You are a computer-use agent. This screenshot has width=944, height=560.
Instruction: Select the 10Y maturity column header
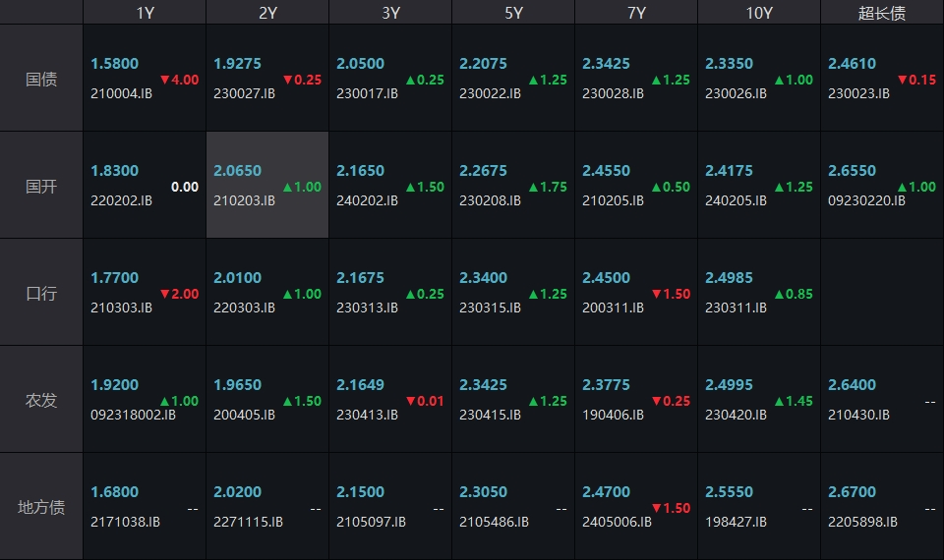point(759,13)
